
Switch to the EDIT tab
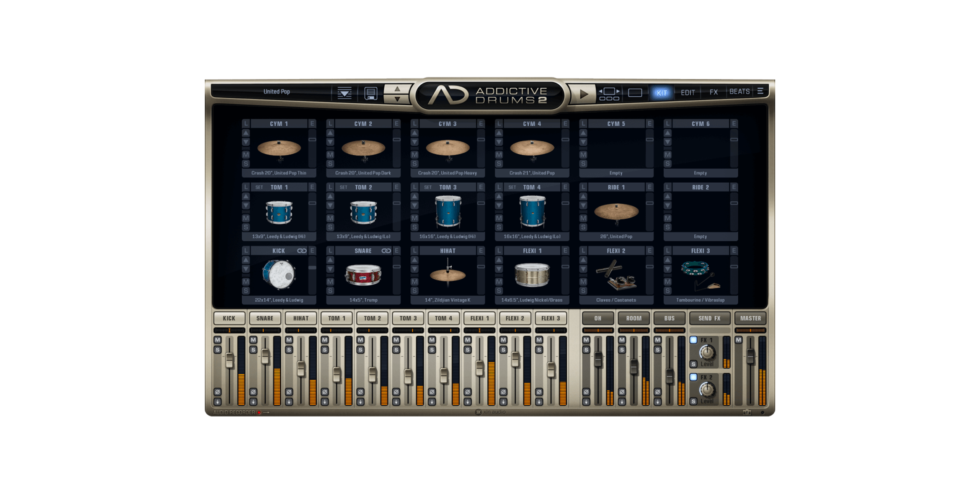pos(688,93)
